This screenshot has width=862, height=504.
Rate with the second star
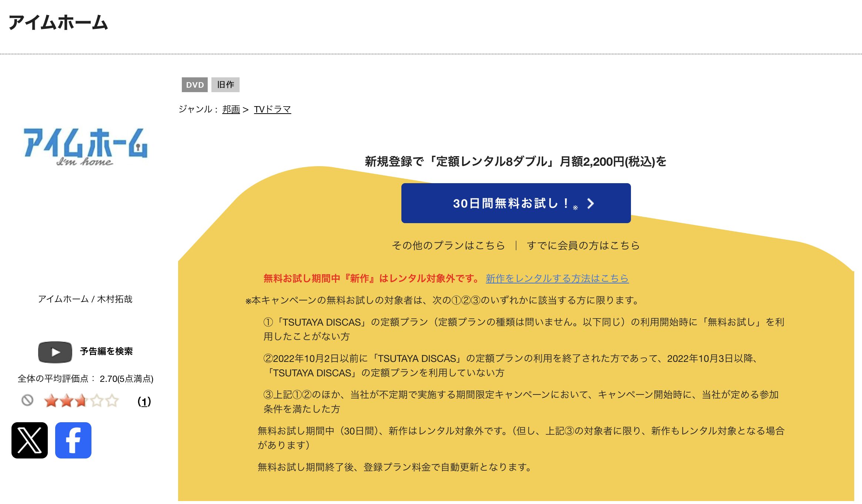66,401
